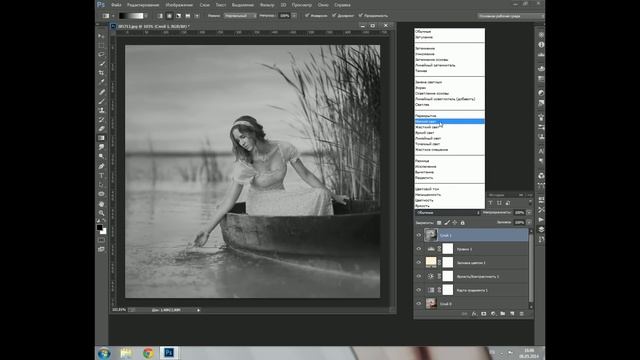The image size is (640, 360).
Task: Select the Eyedropper tool
Action: pyautogui.click(x=101, y=82)
